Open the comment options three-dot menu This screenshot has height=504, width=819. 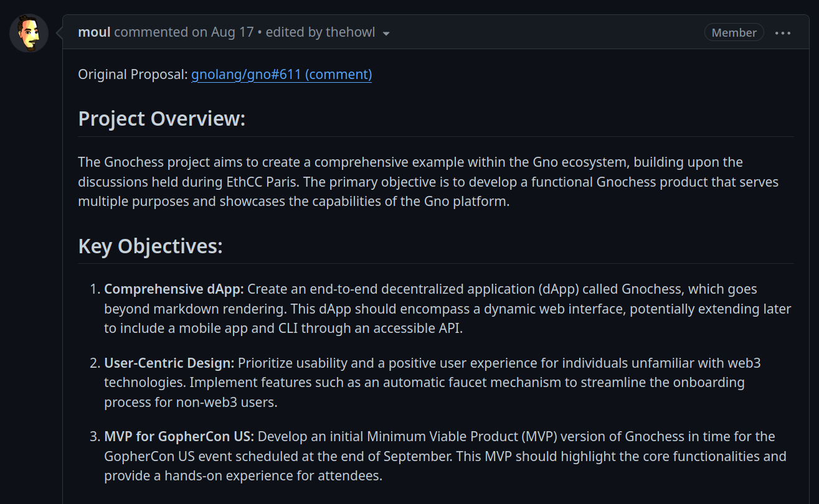click(x=783, y=33)
